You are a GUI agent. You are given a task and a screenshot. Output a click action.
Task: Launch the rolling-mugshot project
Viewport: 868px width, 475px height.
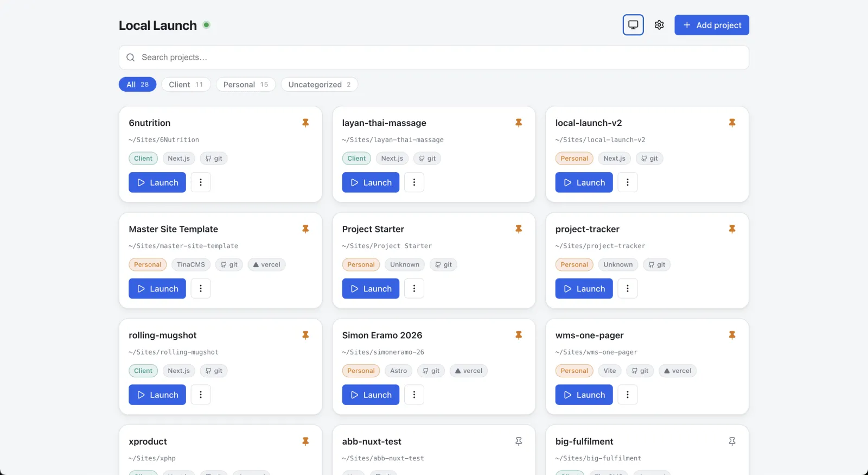(157, 395)
